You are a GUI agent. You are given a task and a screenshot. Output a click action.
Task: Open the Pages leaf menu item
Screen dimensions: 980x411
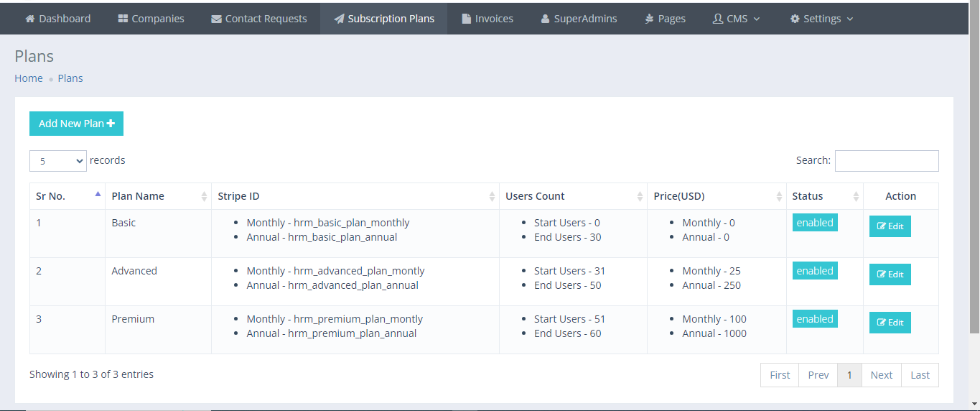665,19
